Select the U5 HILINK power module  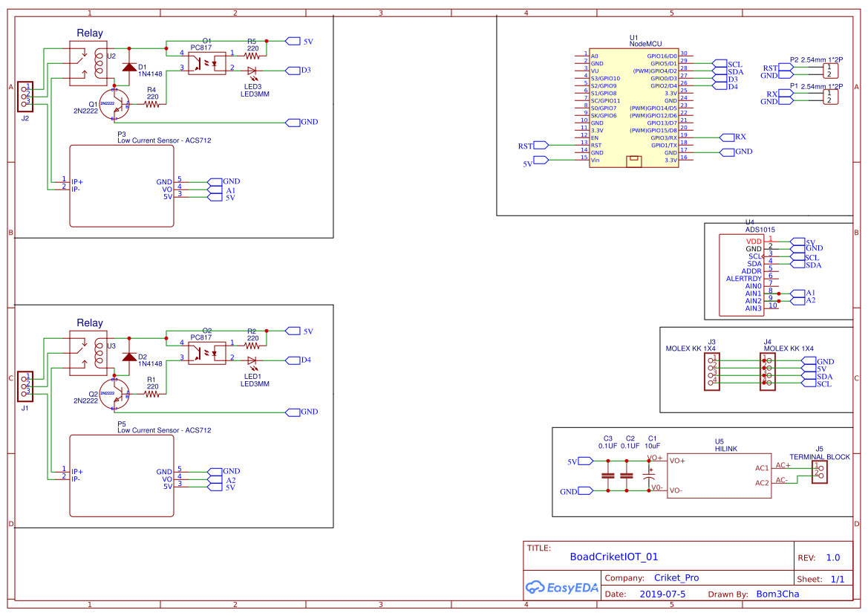pyautogui.click(x=719, y=476)
